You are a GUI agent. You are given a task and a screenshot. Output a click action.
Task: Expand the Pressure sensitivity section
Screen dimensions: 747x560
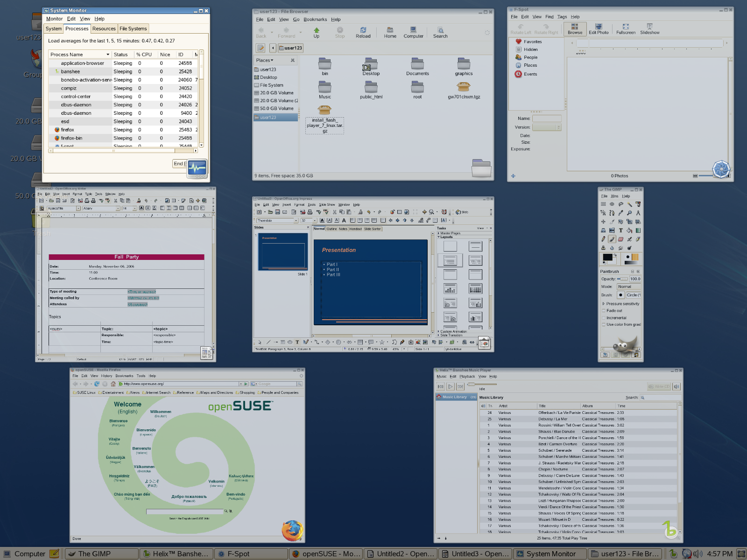603,304
